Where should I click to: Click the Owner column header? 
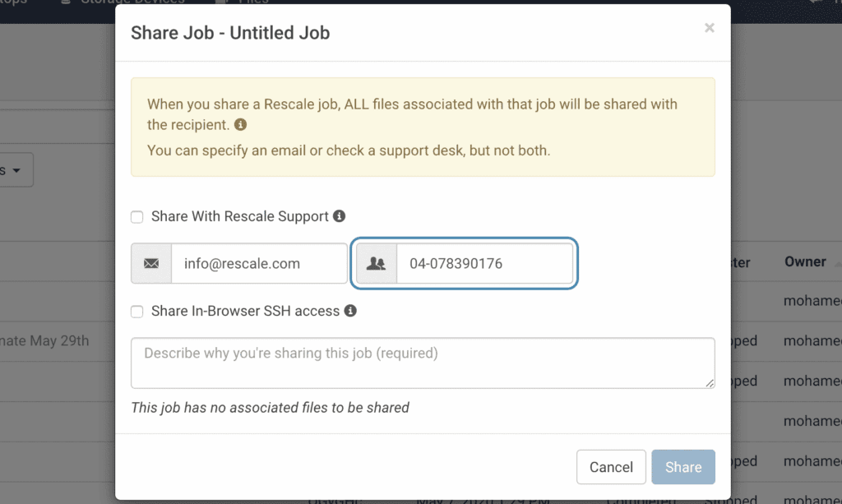point(805,262)
